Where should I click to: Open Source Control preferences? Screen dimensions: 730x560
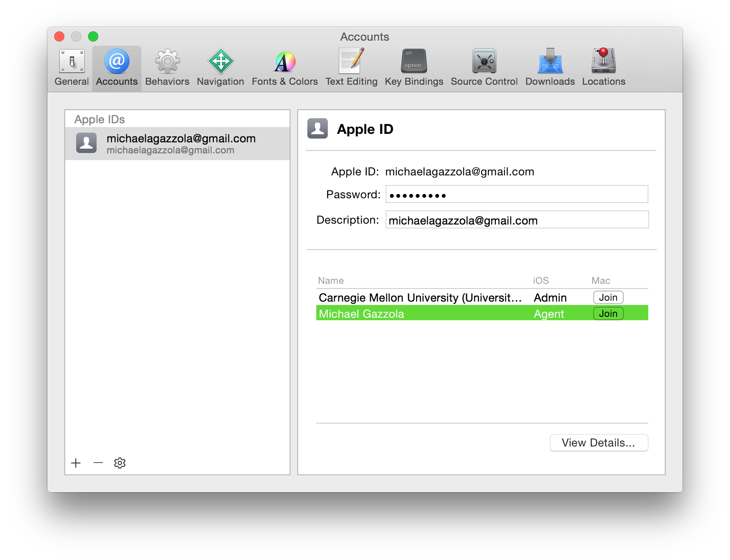pos(484,68)
